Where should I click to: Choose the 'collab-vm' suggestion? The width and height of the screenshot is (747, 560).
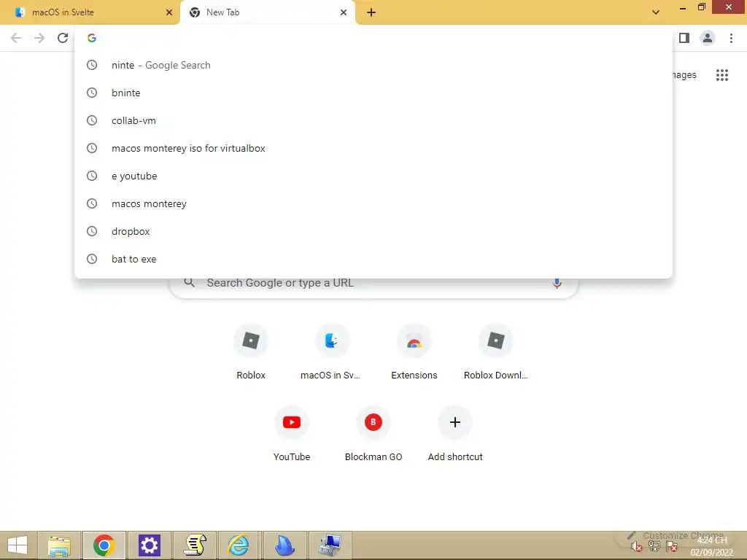click(x=373, y=120)
